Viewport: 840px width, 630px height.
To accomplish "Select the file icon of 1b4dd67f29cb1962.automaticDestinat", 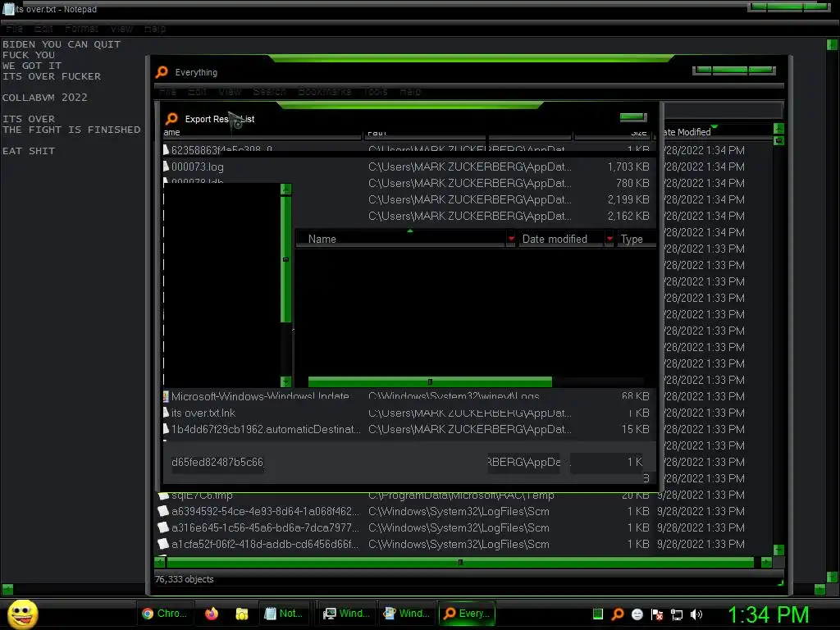I will 166,429.
